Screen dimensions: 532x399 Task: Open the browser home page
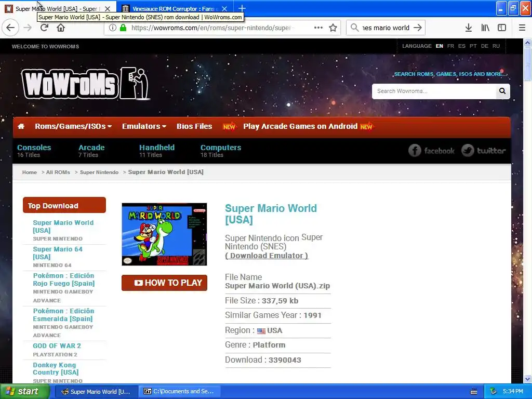61,28
